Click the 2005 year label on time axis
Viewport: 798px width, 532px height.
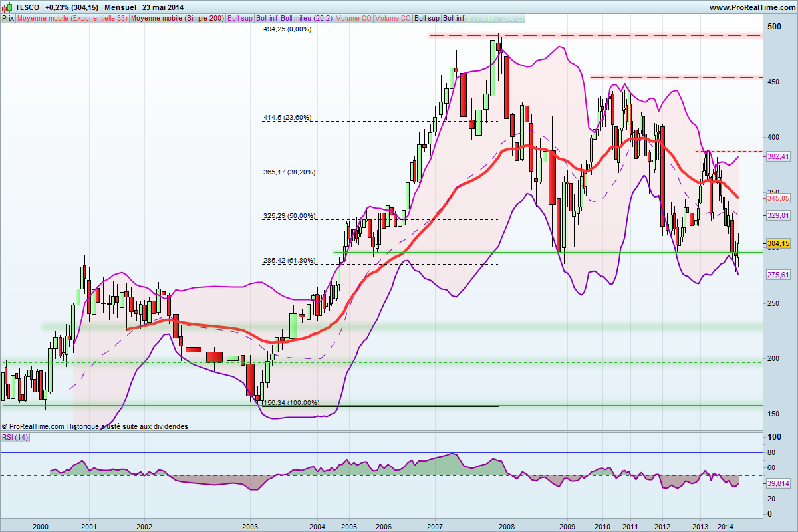pos(348,525)
